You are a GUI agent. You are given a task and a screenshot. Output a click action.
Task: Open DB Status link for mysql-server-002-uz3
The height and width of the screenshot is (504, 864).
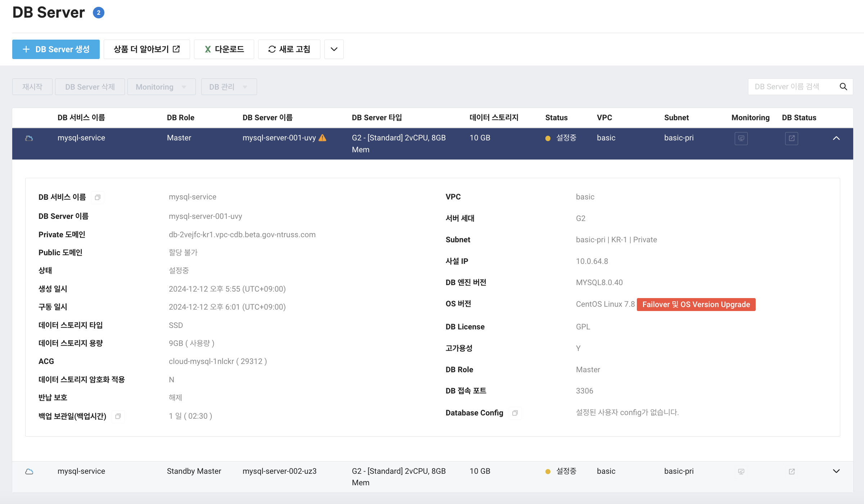click(x=791, y=471)
